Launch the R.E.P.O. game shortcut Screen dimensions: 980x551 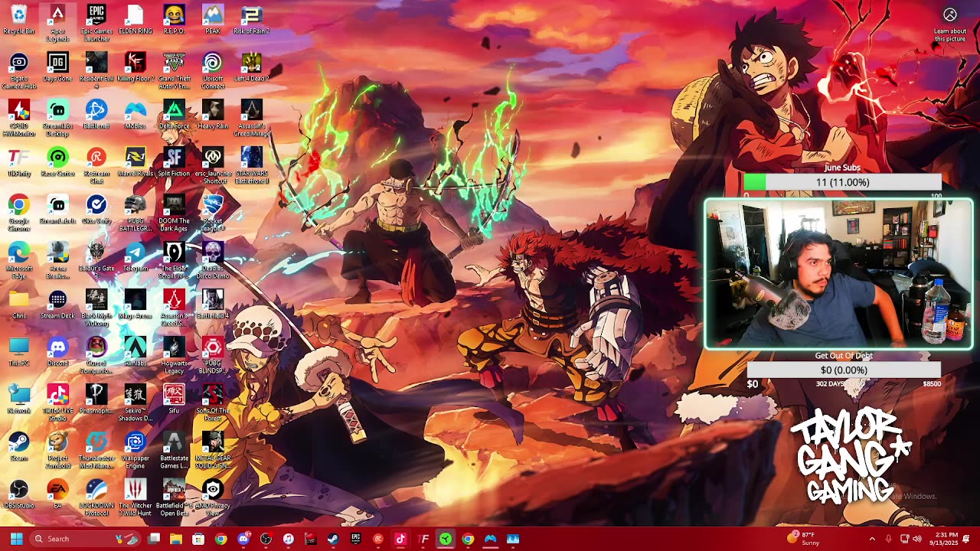(174, 21)
